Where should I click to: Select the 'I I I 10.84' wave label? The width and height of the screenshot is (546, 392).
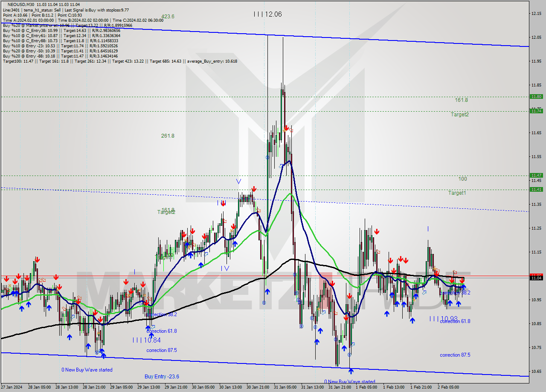point(146,340)
